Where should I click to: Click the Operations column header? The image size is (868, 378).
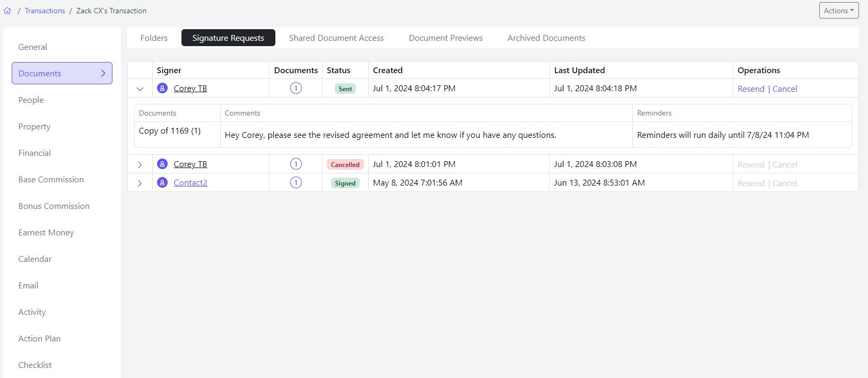coord(759,70)
